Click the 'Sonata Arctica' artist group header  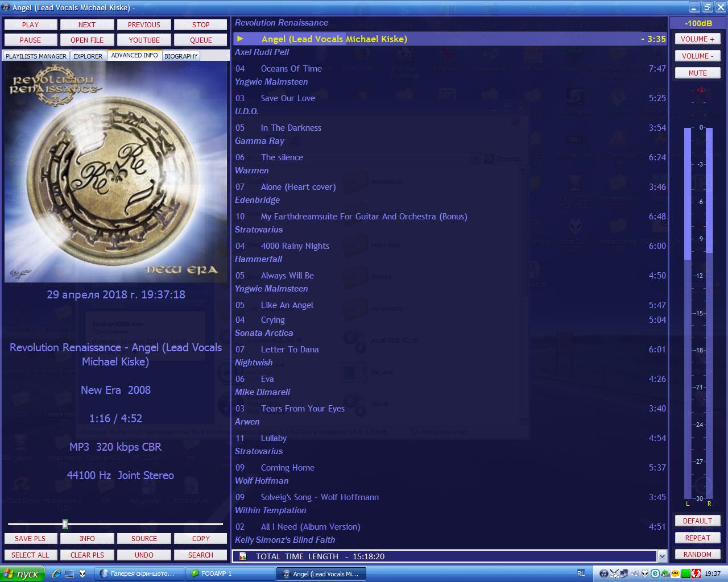(x=264, y=333)
